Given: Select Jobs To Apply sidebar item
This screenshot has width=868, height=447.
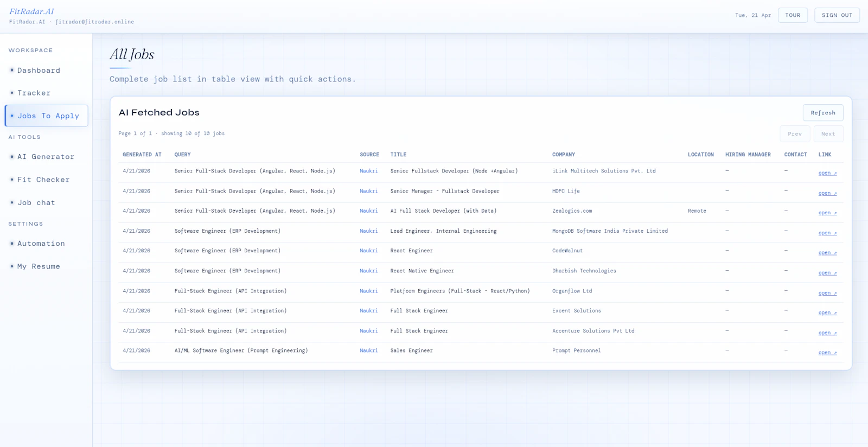Looking at the screenshot, I should point(46,116).
